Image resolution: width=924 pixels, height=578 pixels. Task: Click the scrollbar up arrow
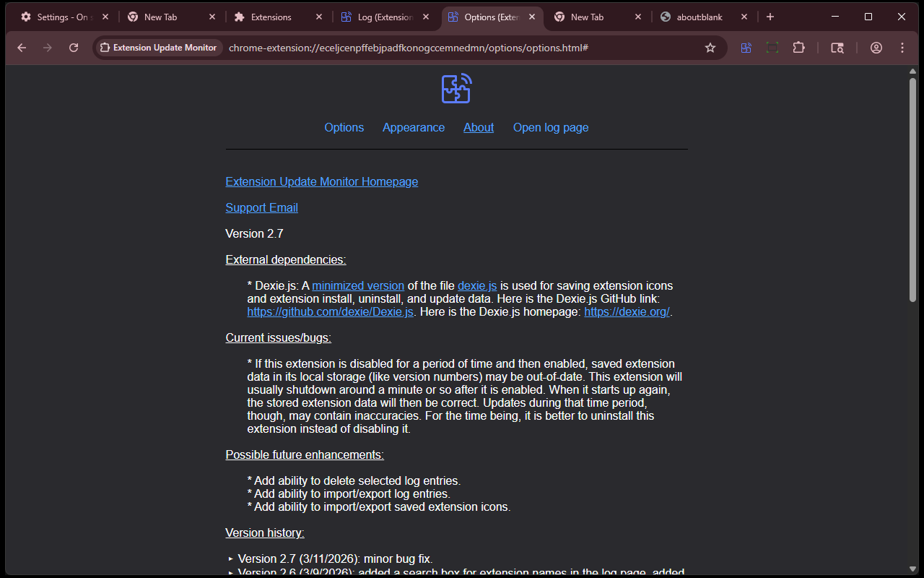[x=912, y=71]
